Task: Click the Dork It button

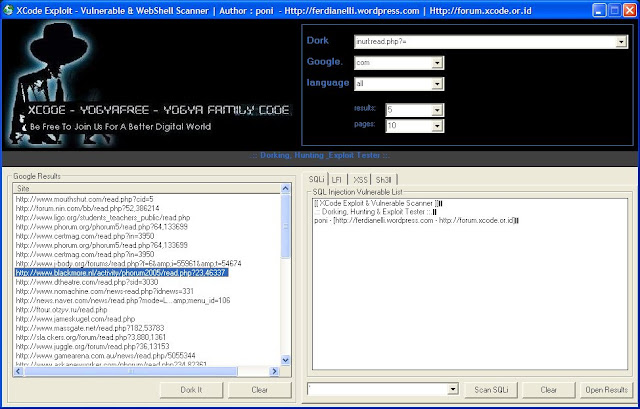Action: [191, 390]
